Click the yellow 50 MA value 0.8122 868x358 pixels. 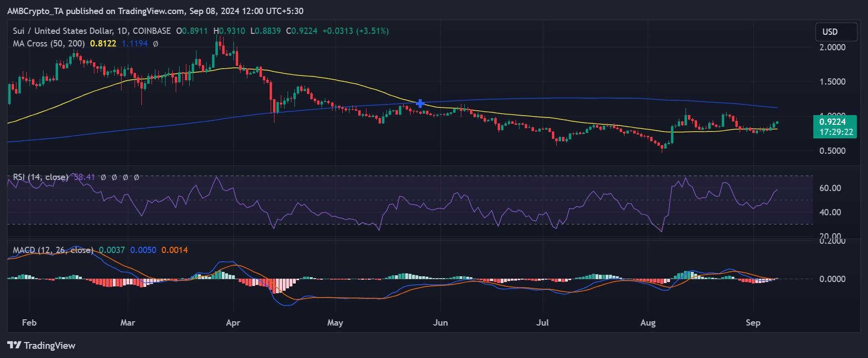coord(103,44)
